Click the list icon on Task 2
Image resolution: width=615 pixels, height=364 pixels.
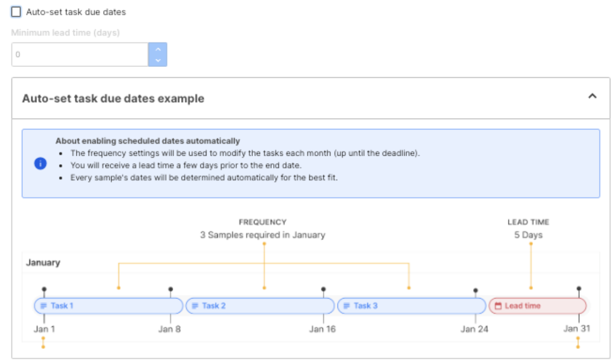point(195,306)
